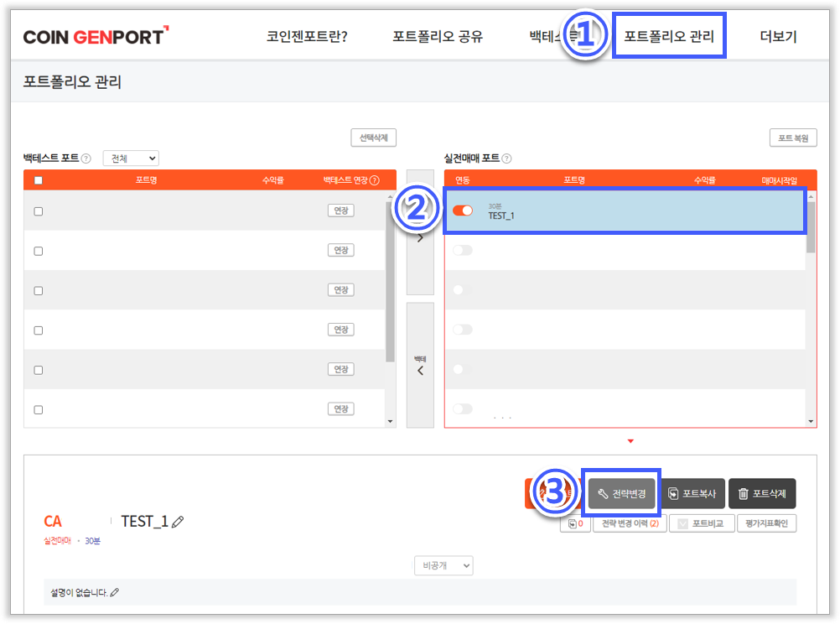
Task: Check the first backtest port row checkbox
Action: [38, 211]
